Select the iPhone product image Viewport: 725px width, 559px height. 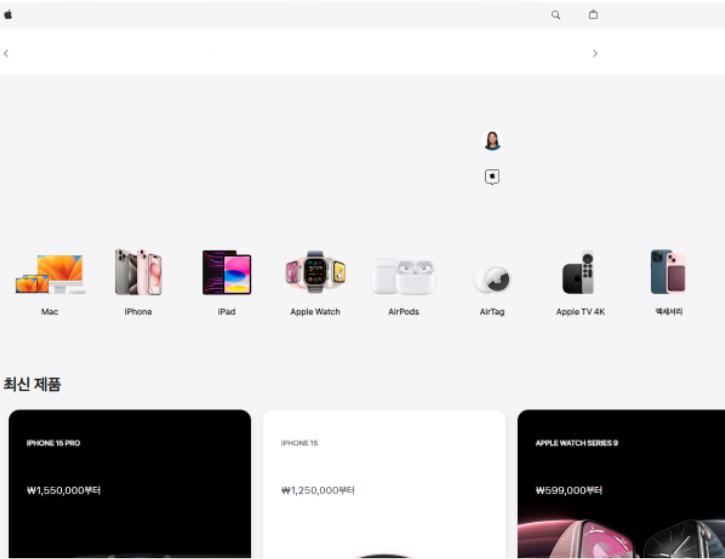(x=138, y=272)
